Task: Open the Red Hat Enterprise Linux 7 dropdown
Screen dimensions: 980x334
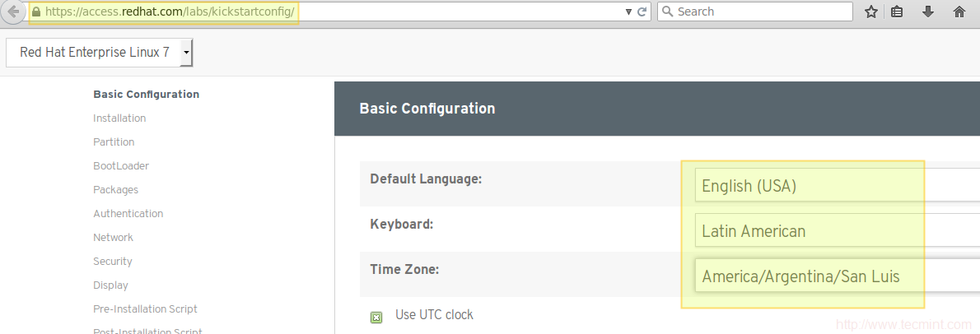Action: point(100,53)
